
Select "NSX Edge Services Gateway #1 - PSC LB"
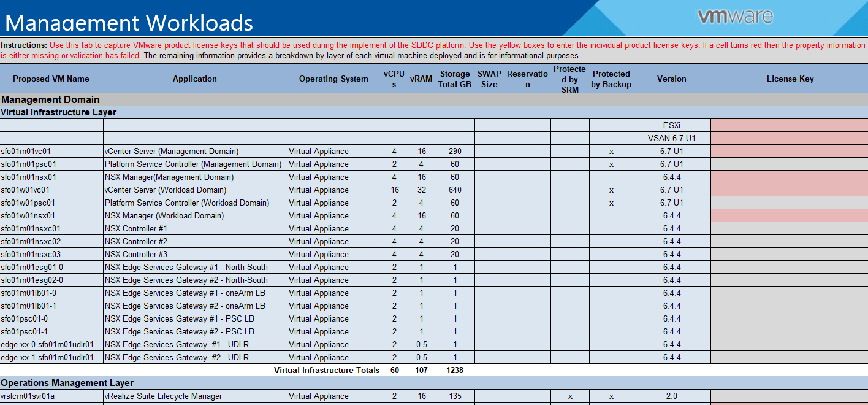195,318
